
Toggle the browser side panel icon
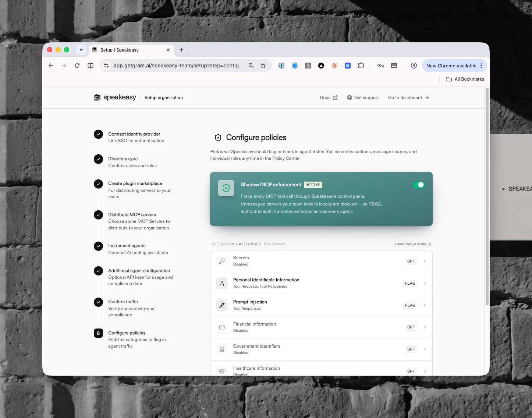tap(91, 66)
